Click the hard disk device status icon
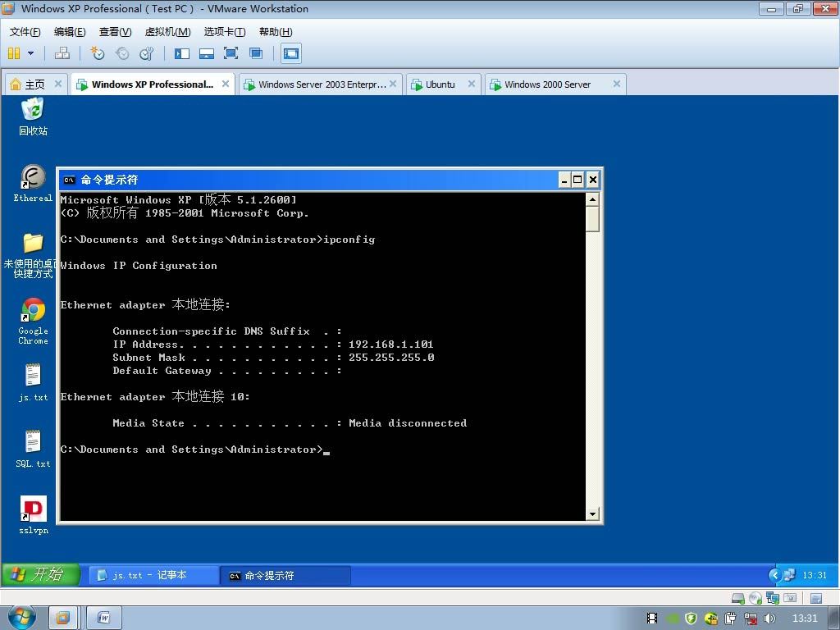This screenshot has height=630, width=840. [738, 598]
